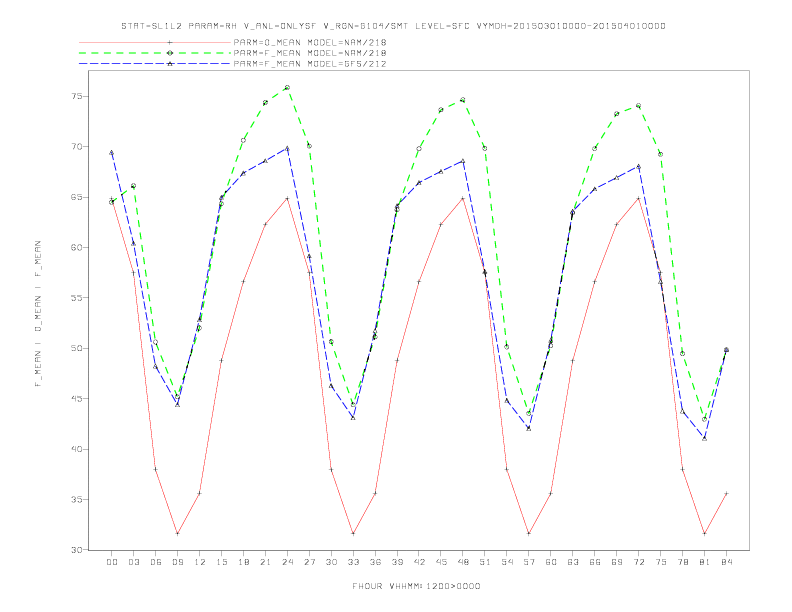The image size is (792, 612).
Task: Click the triangle marker in the blue legend line
Action: (x=170, y=64)
